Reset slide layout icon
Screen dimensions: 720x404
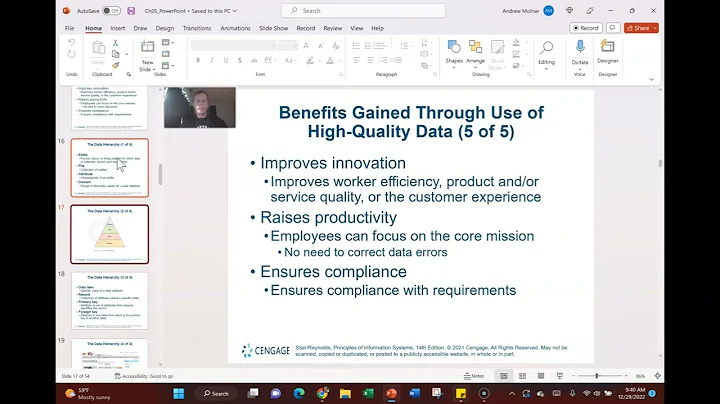tap(165, 54)
